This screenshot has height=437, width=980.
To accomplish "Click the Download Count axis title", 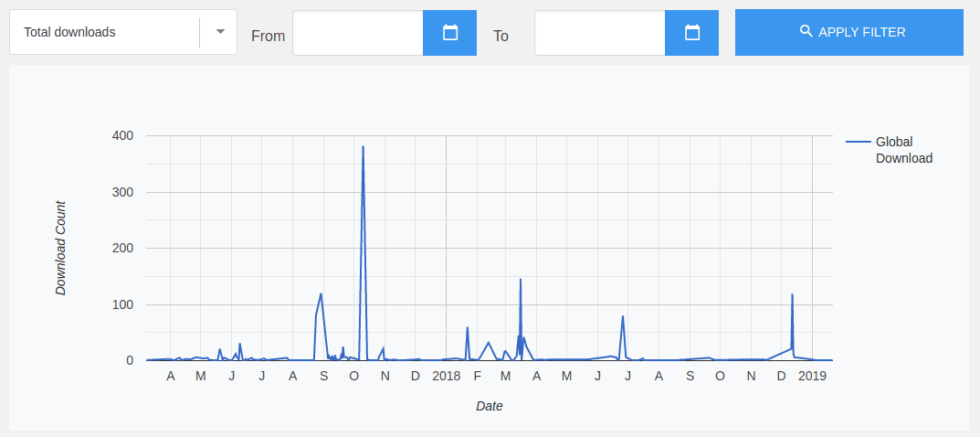I will [x=60, y=248].
